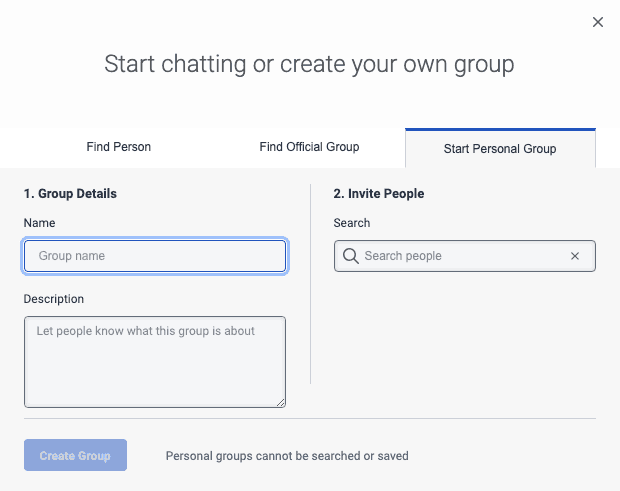Clear the Search people field

click(575, 256)
